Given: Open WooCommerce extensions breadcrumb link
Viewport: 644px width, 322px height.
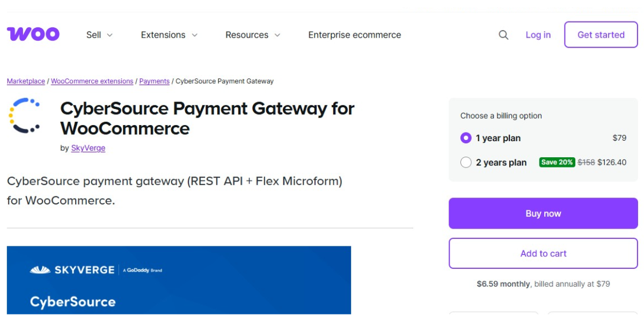Looking at the screenshot, I should click(x=91, y=81).
